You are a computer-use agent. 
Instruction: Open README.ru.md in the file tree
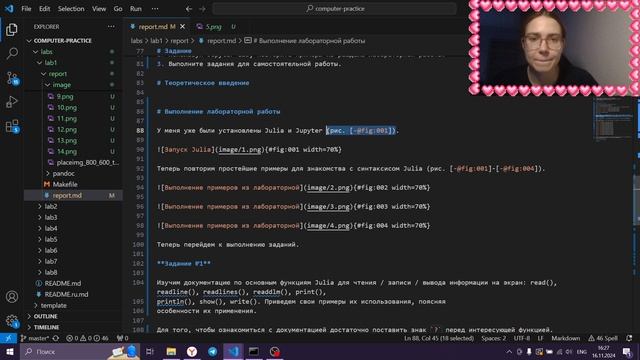66,294
